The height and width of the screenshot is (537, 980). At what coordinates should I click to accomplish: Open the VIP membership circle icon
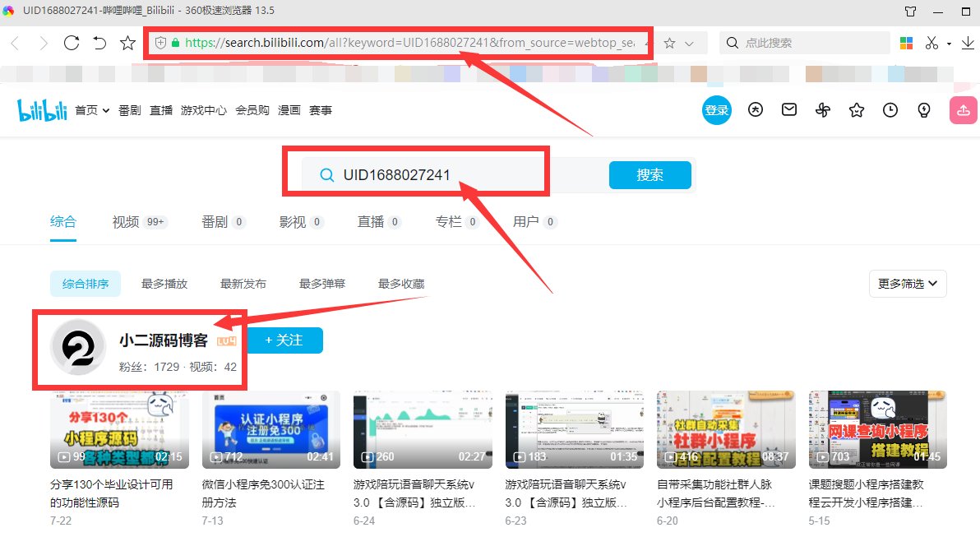click(756, 109)
